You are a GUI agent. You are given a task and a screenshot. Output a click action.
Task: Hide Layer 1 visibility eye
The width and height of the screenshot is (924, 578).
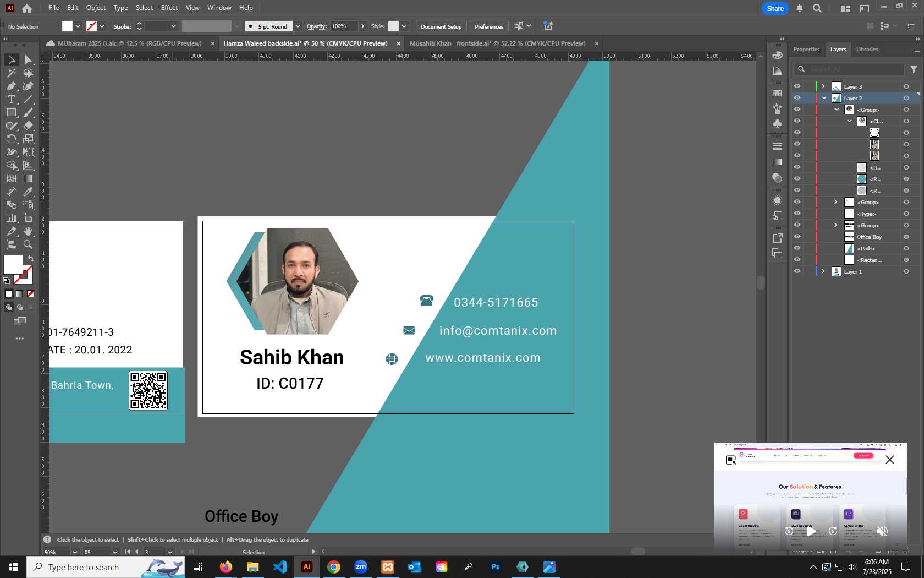tap(797, 271)
